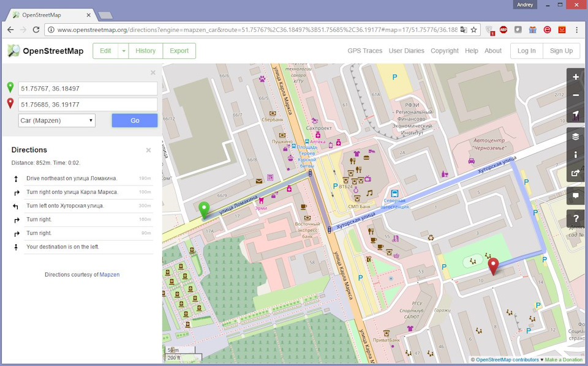Activate the Query features tool

(x=576, y=218)
